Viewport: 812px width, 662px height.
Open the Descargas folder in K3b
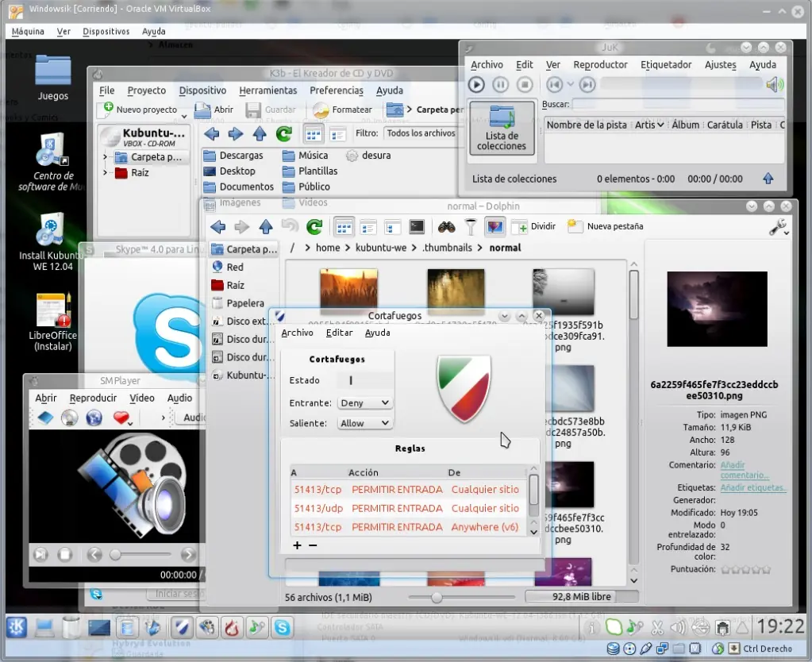233,156
